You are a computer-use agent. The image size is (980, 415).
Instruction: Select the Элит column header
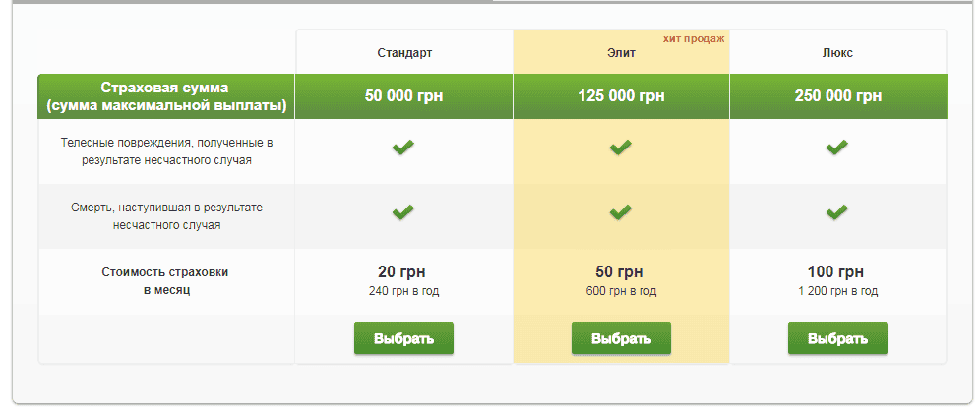point(620,53)
